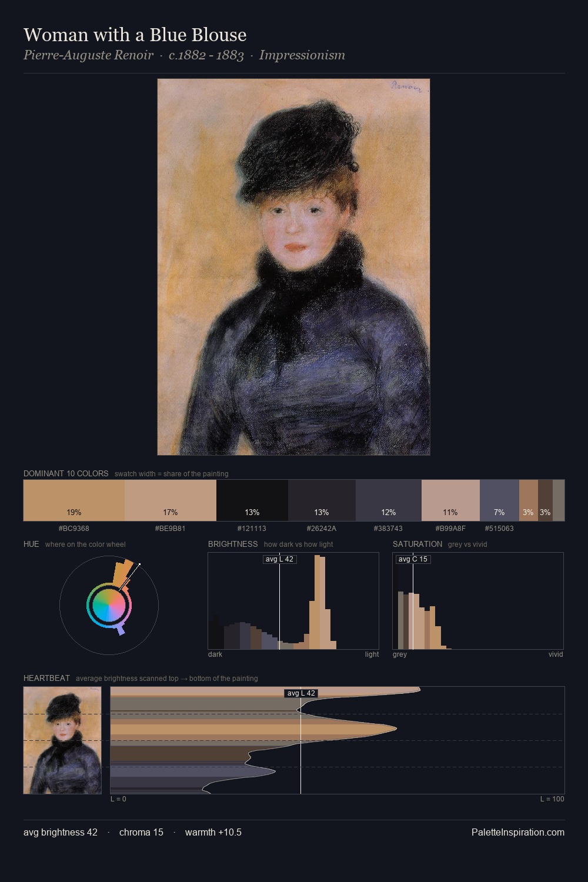Image resolution: width=588 pixels, height=882 pixels.
Task: Click the warmth +10.5 footer stat
Action: point(213,832)
